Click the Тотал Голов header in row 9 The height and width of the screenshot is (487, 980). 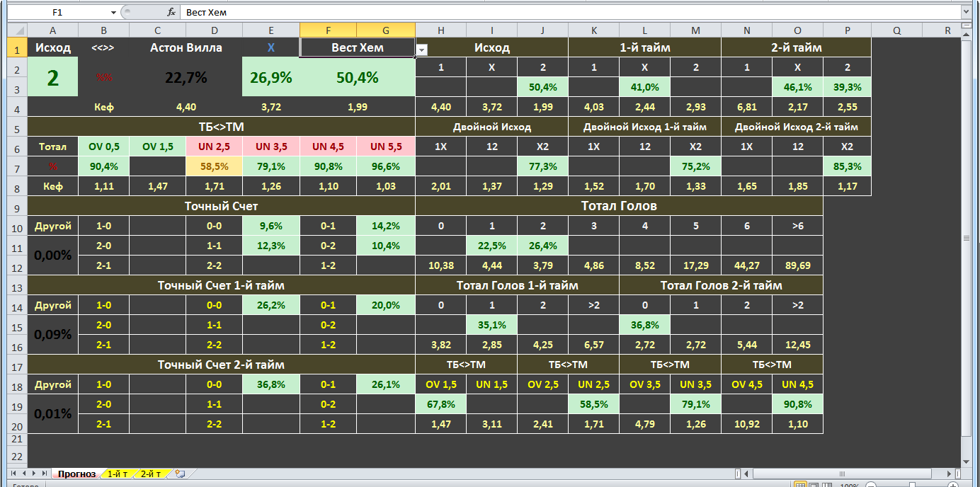coord(620,207)
